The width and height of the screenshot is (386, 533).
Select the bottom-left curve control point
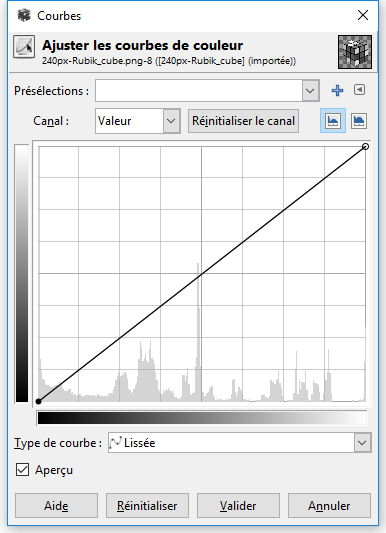[38, 401]
